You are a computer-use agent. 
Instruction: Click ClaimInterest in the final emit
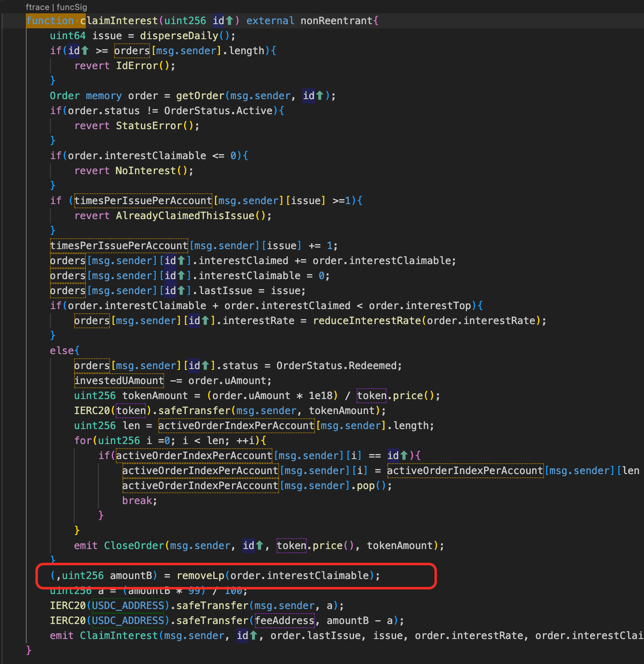pos(119,636)
